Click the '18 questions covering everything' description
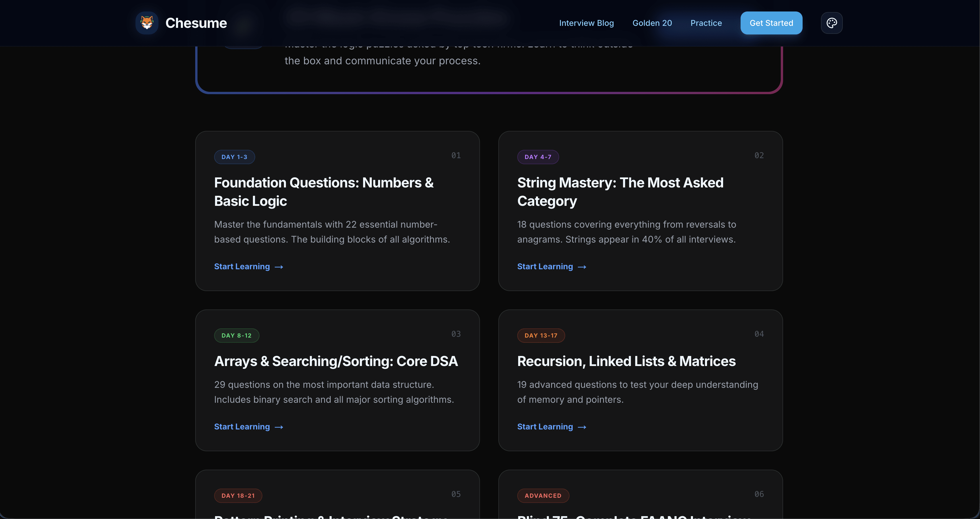The image size is (980, 519). tap(627, 232)
